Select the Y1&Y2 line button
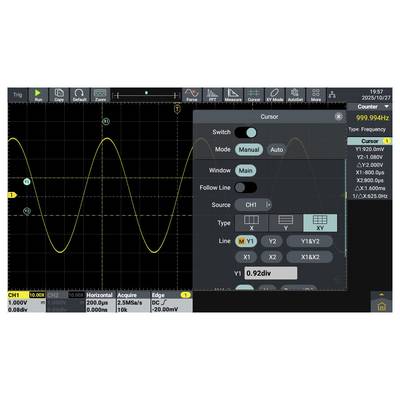 point(310,241)
